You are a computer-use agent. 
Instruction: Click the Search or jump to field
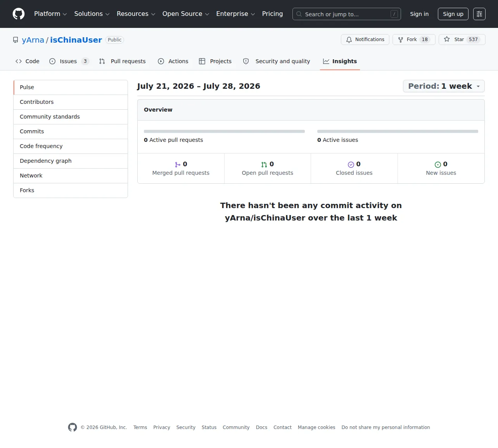tap(347, 14)
